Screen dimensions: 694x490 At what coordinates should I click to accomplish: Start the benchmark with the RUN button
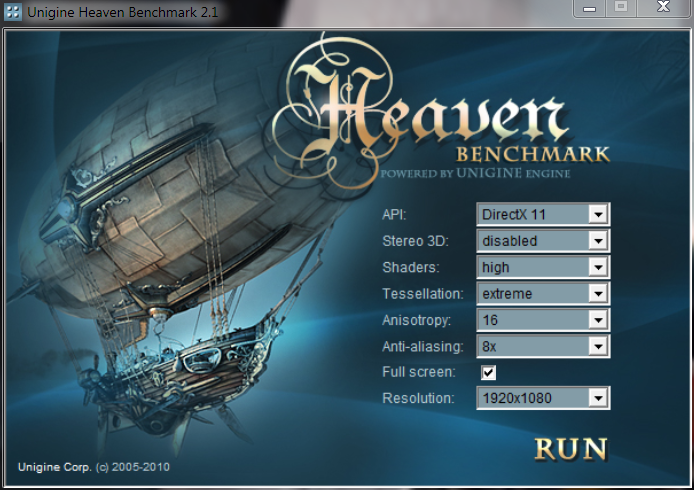(571, 449)
